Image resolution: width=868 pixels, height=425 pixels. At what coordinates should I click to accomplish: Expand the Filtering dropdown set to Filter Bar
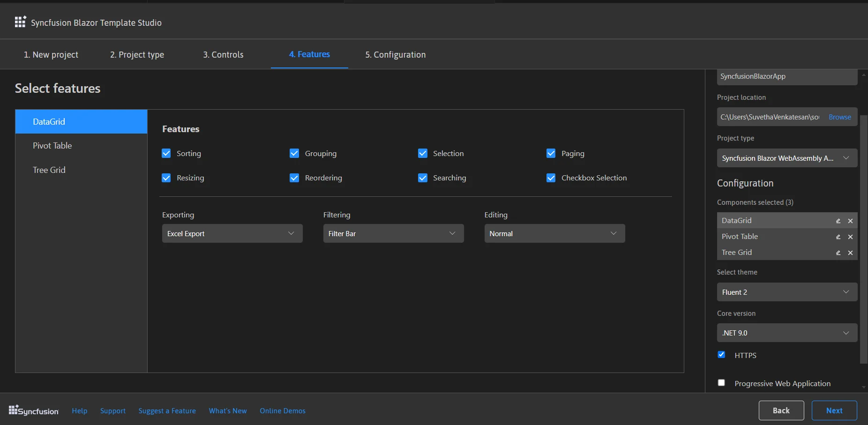point(393,233)
